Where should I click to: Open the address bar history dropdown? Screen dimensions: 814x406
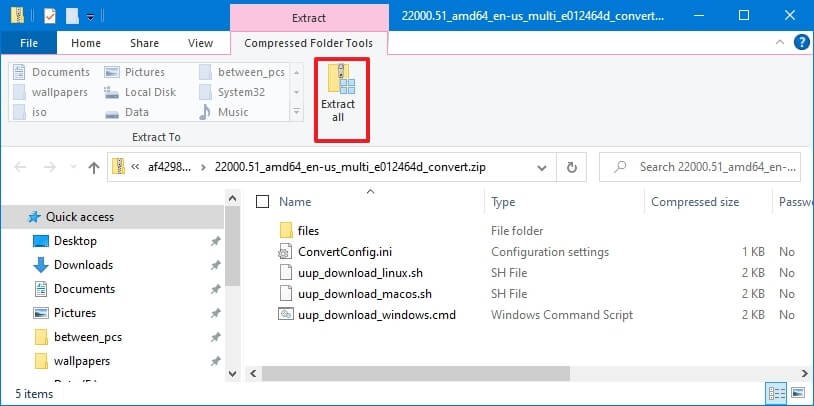click(x=542, y=167)
